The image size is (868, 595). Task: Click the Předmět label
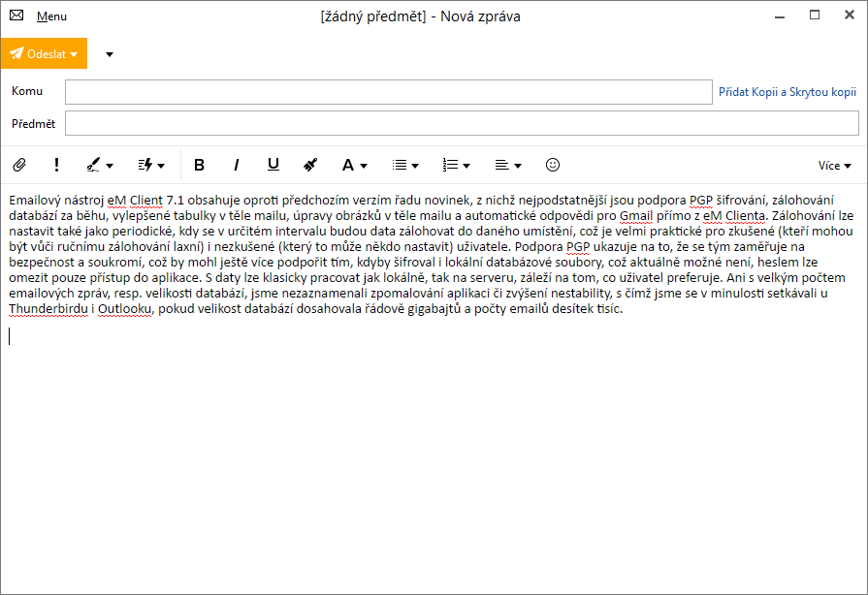point(33,124)
